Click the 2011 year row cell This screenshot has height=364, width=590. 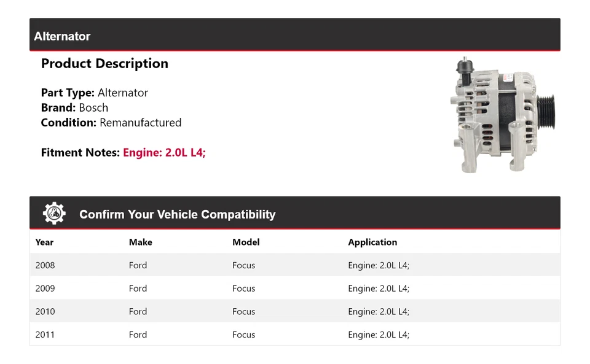(45, 335)
